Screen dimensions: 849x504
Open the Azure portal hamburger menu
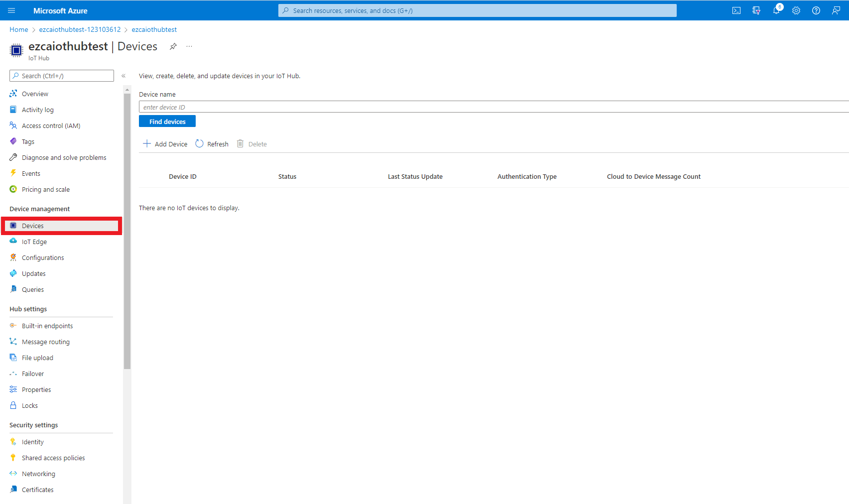point(11,10)
